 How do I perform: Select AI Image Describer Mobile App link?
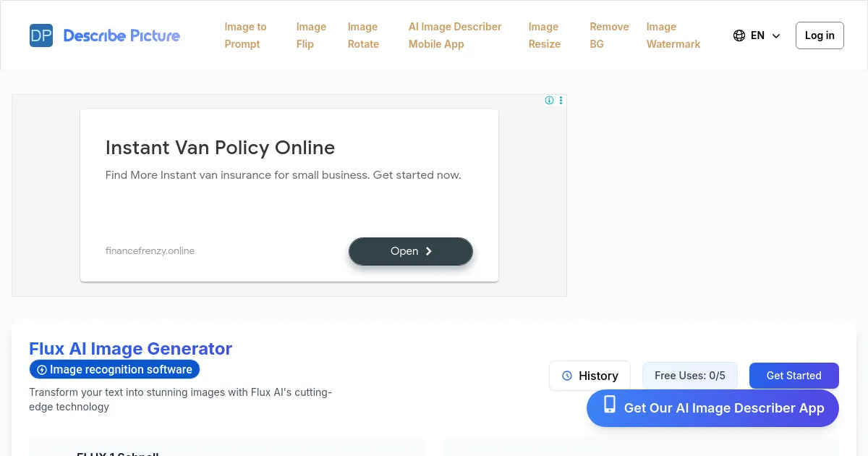tap(454, 35)
